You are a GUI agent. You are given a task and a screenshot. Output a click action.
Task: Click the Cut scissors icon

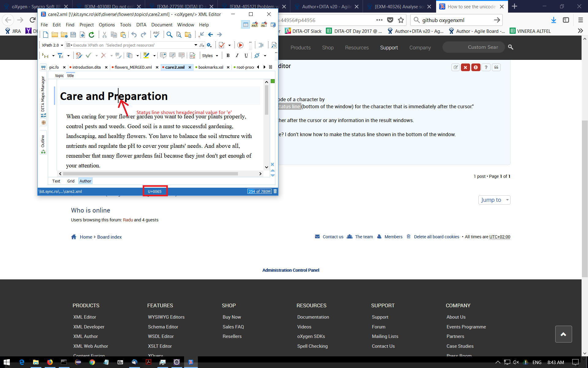(104, 35)
